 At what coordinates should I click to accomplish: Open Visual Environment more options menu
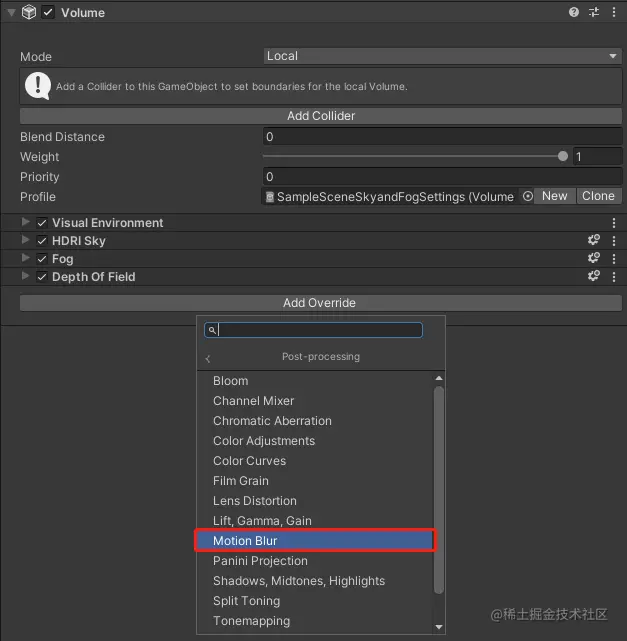(614, 223)
